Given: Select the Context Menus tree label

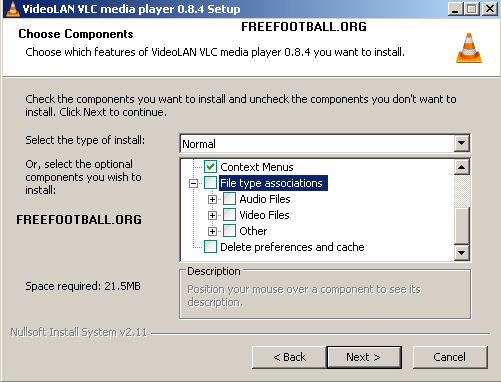Looking at the screenshot, I should coord(257,167).
